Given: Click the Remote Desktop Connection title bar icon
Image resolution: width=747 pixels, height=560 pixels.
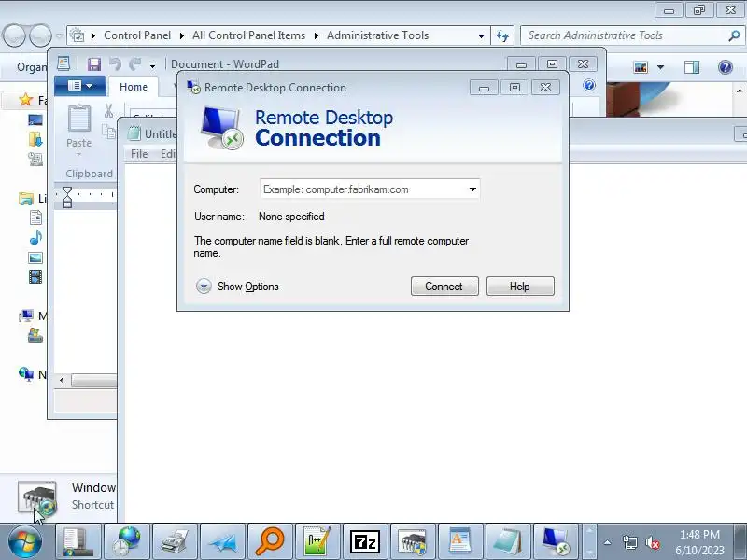Looking at the screenshot, I should coord(193,87).
